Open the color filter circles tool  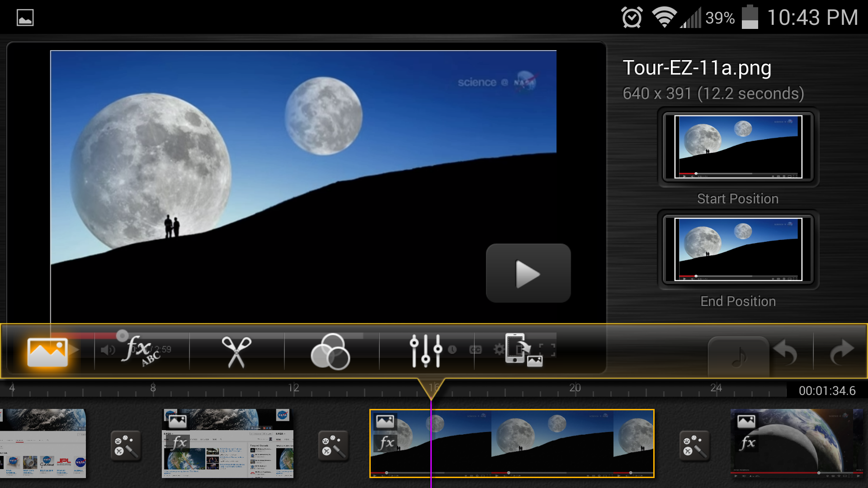coord(330,352)
